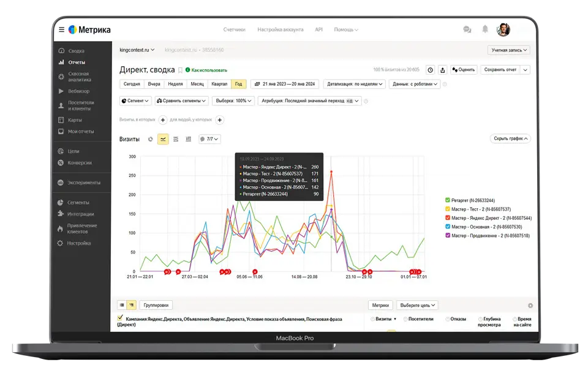Switch to line chart view for Визиты
Viewport: 588px width, 373px height.
coord(163,139)
